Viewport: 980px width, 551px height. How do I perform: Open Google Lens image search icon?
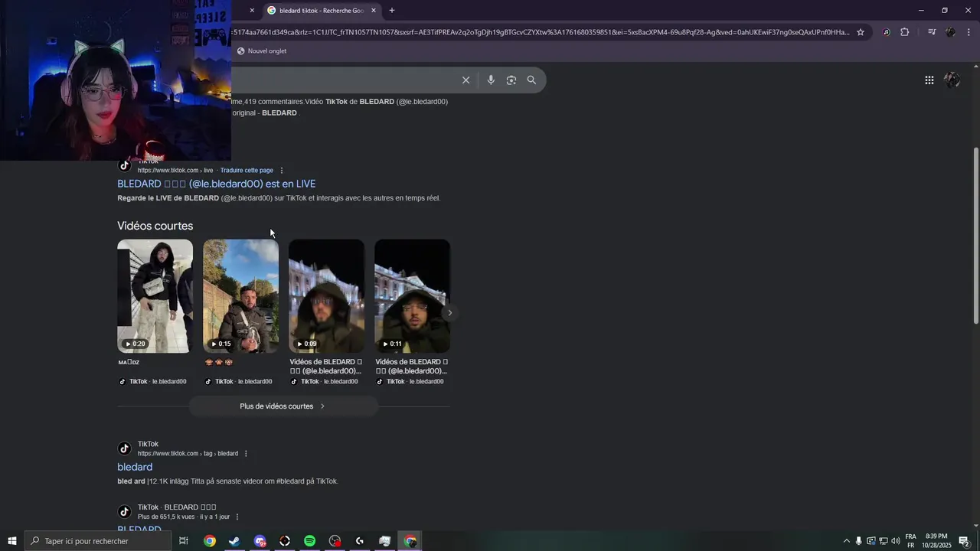(511, 80)
